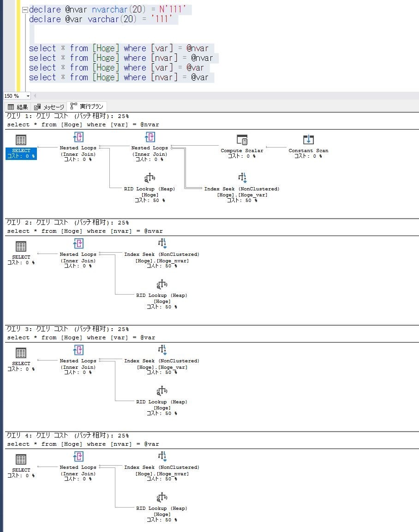This screenshot has width=419, height=532.
Task: Click editor line 'where [nvar] = @var'
Action: tap(119, 77)
